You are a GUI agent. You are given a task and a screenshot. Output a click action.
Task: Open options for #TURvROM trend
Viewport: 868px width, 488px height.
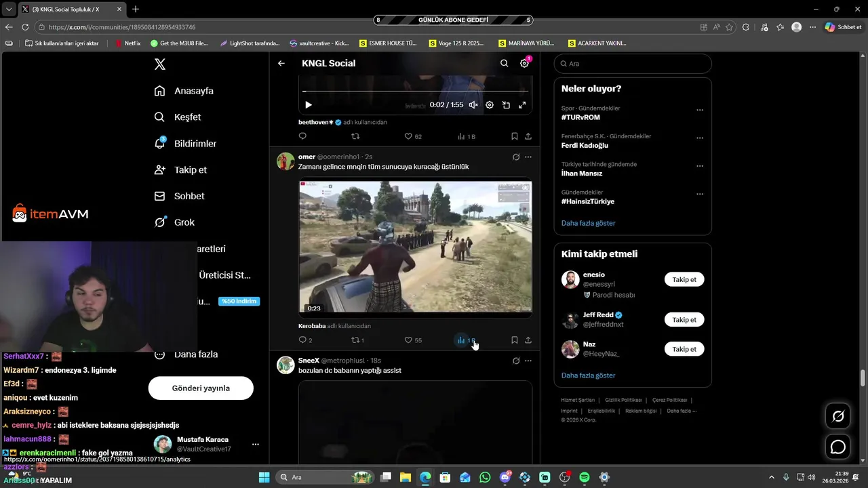coord(700,110)
